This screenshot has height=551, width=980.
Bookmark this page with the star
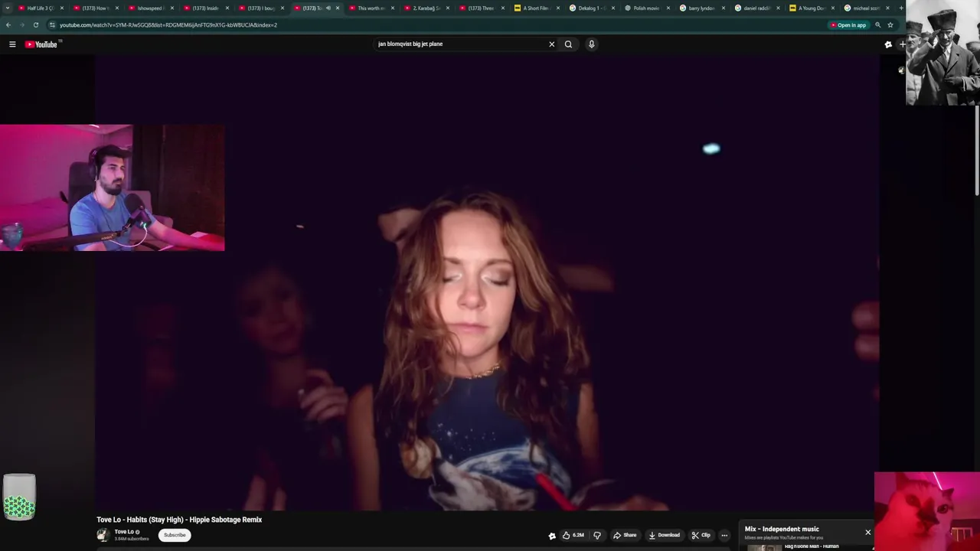pos(890,24)
